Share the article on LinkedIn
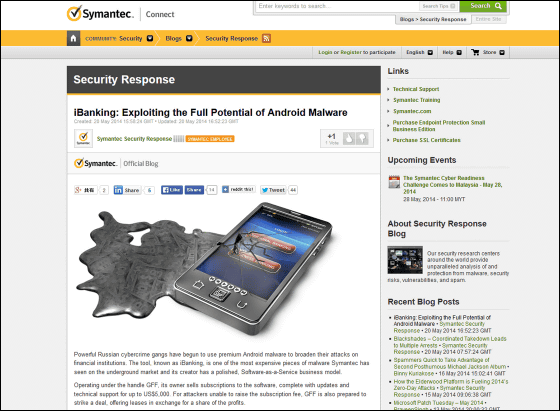Image resolution: width=560 pixels, height=411 pixels. point(127,190)
